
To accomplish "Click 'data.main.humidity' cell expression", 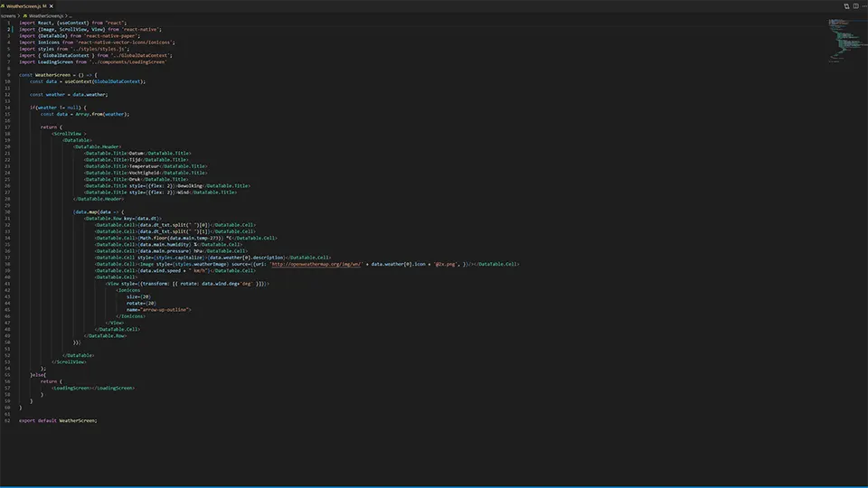I will pyautogui.click(x=165, y=245).
